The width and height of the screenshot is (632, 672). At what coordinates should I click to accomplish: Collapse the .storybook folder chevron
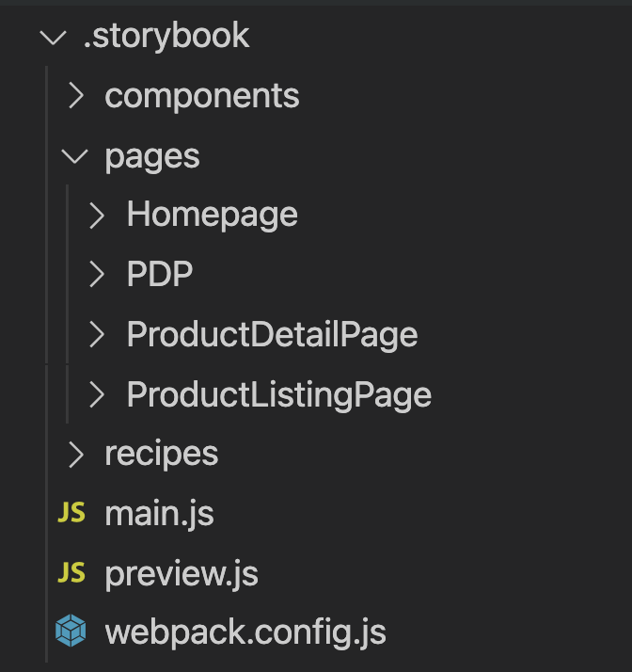tap(53, 38)
